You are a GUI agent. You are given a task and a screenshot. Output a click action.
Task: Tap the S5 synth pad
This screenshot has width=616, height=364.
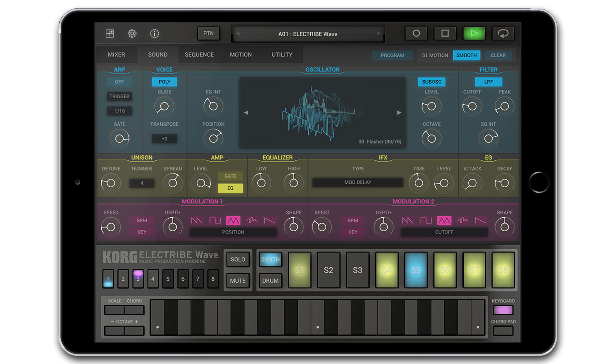tap(416, 270)
